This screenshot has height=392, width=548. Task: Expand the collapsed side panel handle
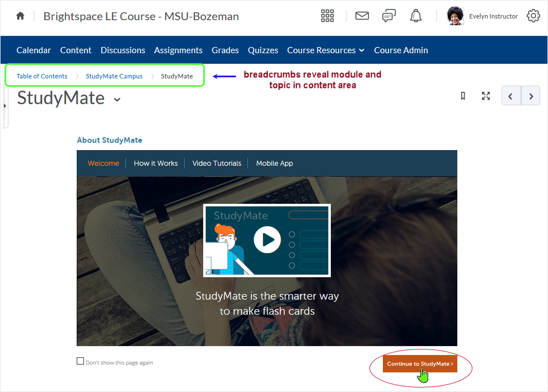point(5,106)
